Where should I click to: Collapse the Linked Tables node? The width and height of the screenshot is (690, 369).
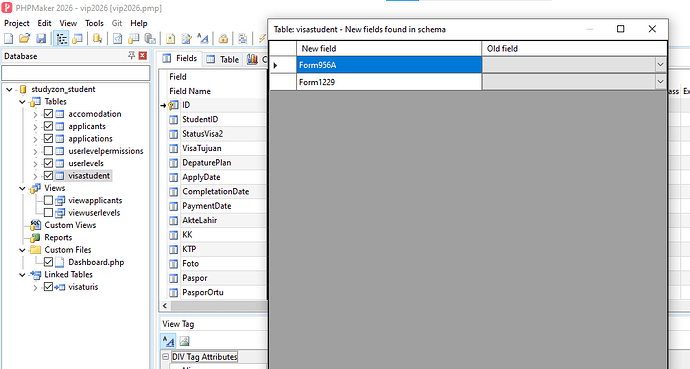[22, 274]
